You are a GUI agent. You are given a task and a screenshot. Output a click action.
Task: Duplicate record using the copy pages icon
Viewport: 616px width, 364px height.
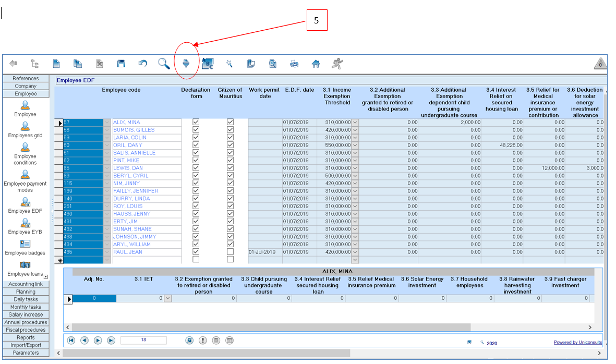[x=78, y=63]
